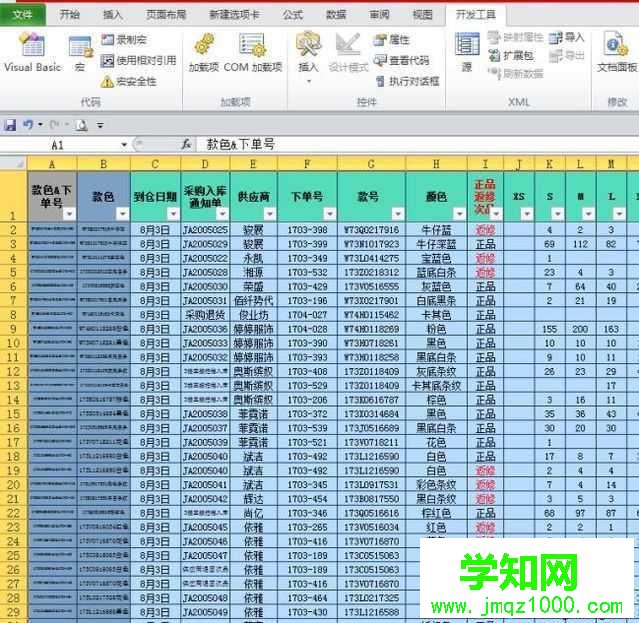
Task: Switch to the 开始 Home tab
Action: pos(69,15)
